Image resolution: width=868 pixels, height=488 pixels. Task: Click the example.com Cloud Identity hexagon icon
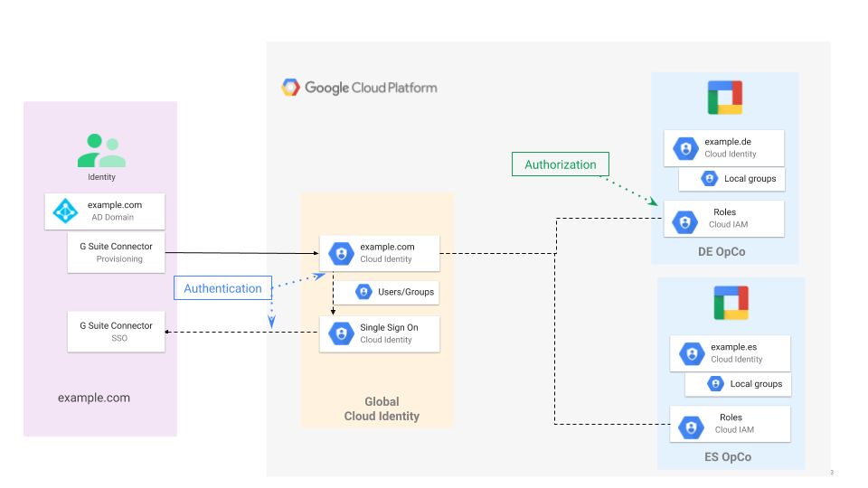342,254
